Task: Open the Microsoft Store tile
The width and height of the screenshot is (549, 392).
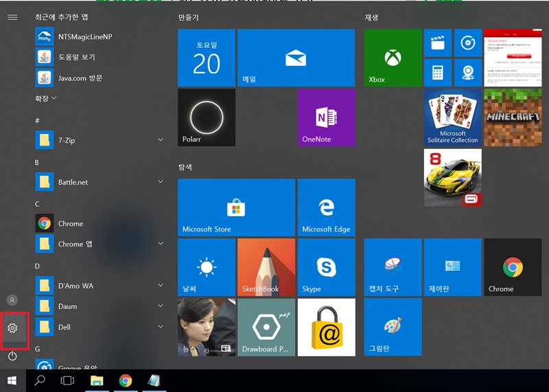Action: click(x=236, y=207)
